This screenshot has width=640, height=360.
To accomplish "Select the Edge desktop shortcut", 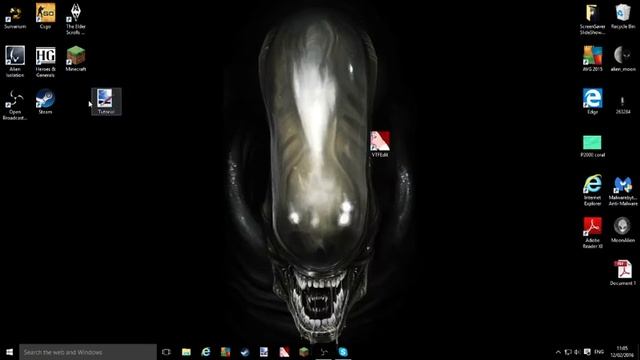I will pos(593,102).
